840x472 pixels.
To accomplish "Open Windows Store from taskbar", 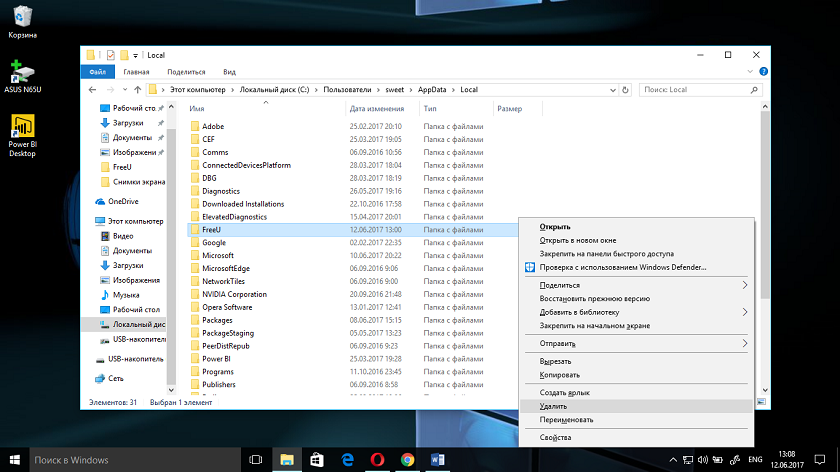I will 317,460.
